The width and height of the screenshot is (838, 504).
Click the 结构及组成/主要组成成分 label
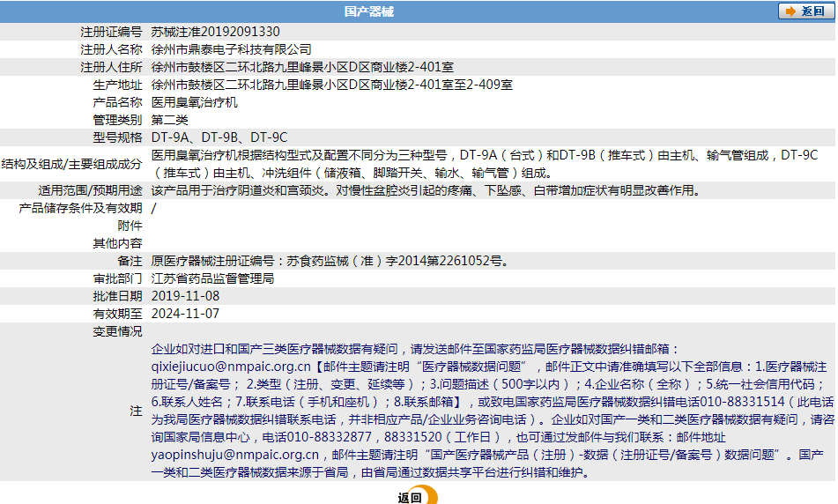71,164
